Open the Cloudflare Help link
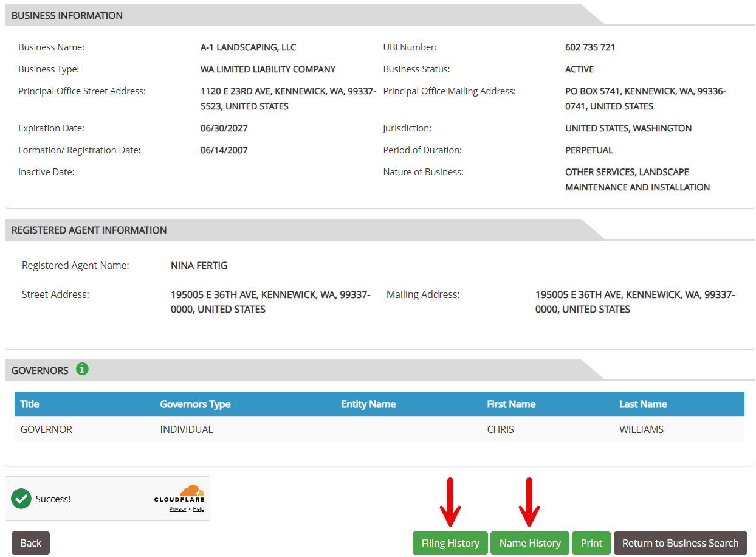756x557 pixels. [199, 509]
